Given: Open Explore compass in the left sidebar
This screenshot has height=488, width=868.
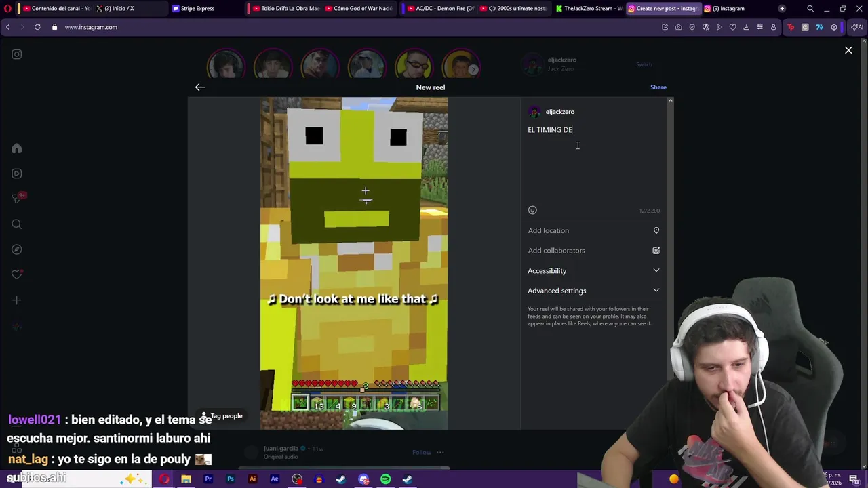Looking at the screenshot, I should (x=17, y=249).
